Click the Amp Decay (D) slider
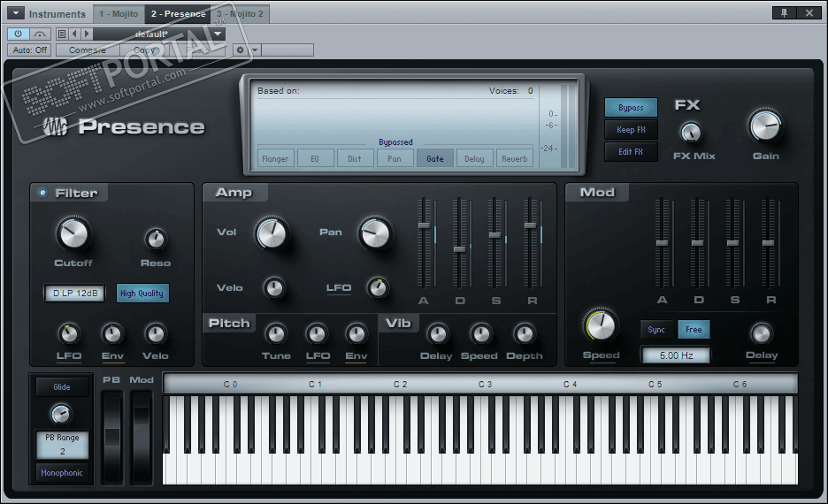Screen dimensions: 828x504 (459, 249)
